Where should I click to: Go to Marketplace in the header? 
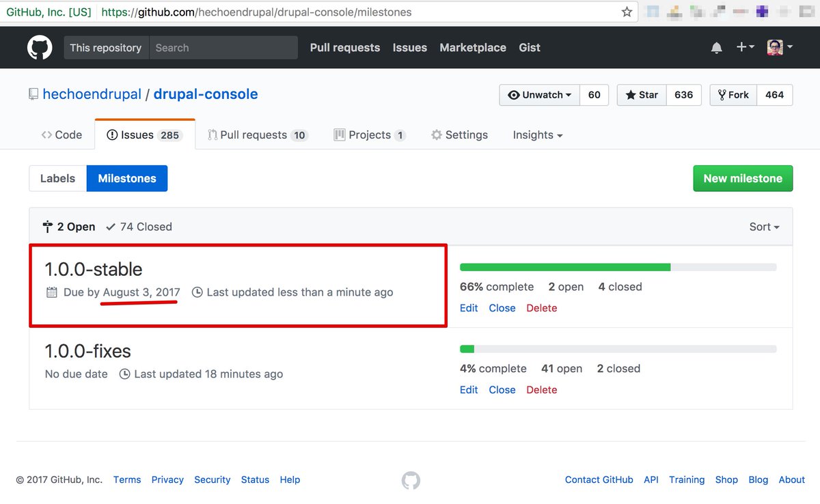click(x=473, y=48)
